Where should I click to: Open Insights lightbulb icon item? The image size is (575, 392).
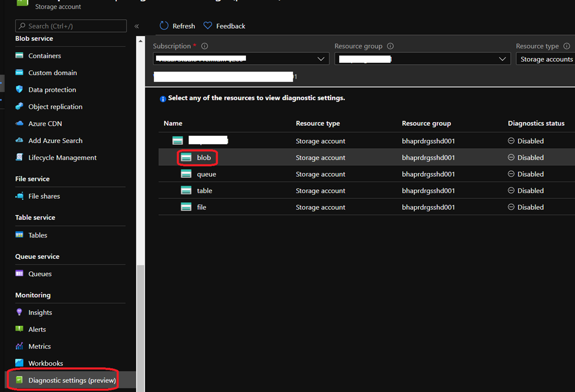[20, 312]
